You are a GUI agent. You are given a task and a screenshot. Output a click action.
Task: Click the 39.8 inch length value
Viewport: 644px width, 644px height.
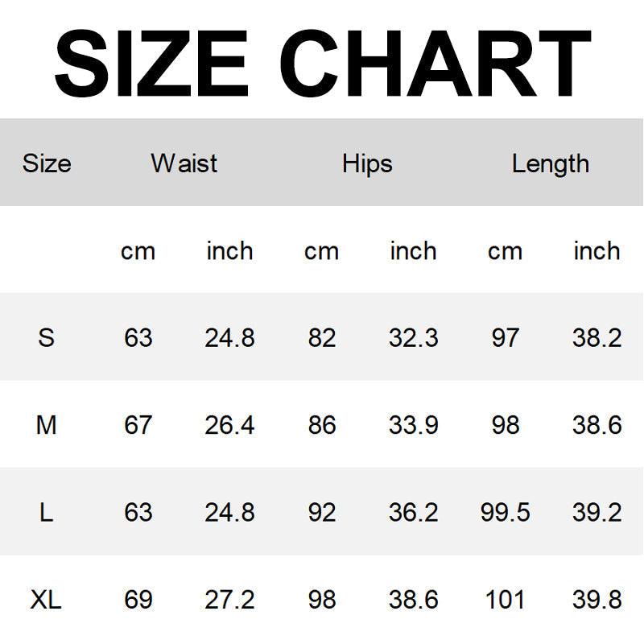coord(597,599)
